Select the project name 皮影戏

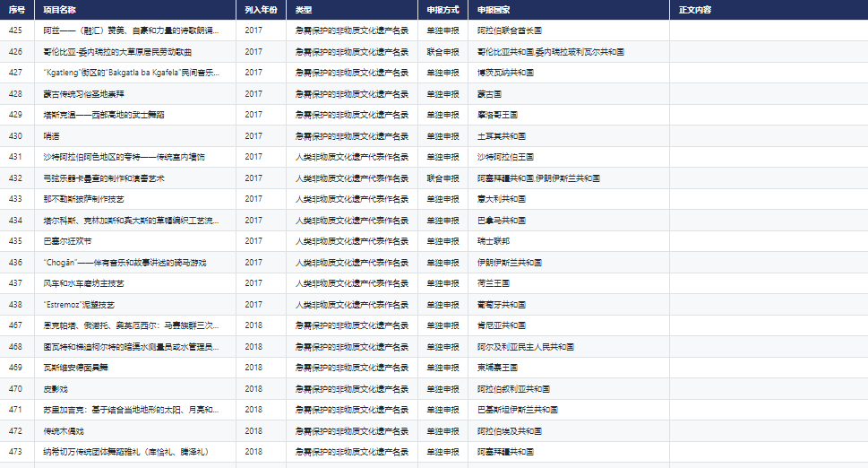(56, 389)
